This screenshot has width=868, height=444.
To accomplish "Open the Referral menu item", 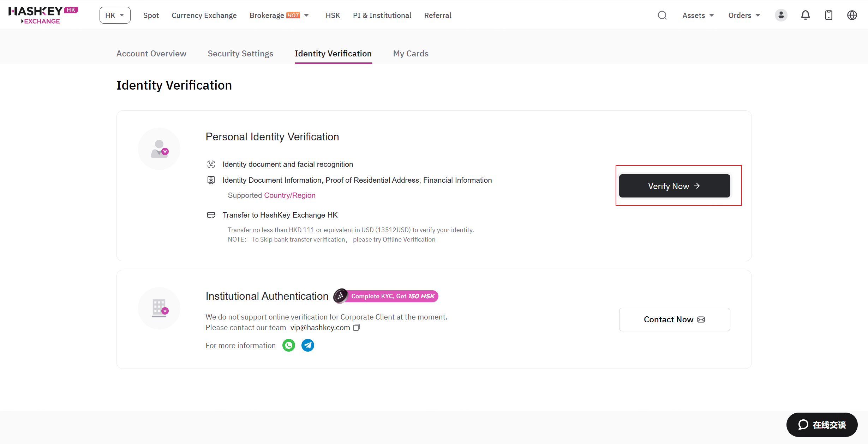I will (x=438, y=15).
